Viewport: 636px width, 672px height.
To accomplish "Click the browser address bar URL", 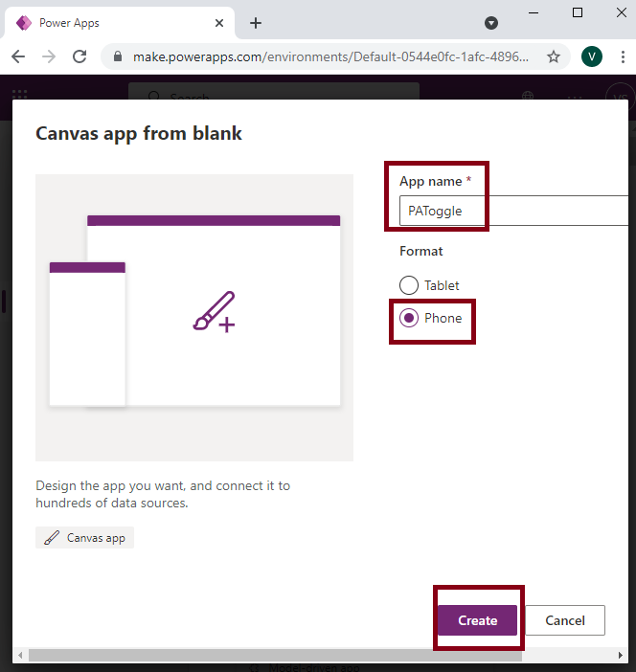I will tap(330, 57).
